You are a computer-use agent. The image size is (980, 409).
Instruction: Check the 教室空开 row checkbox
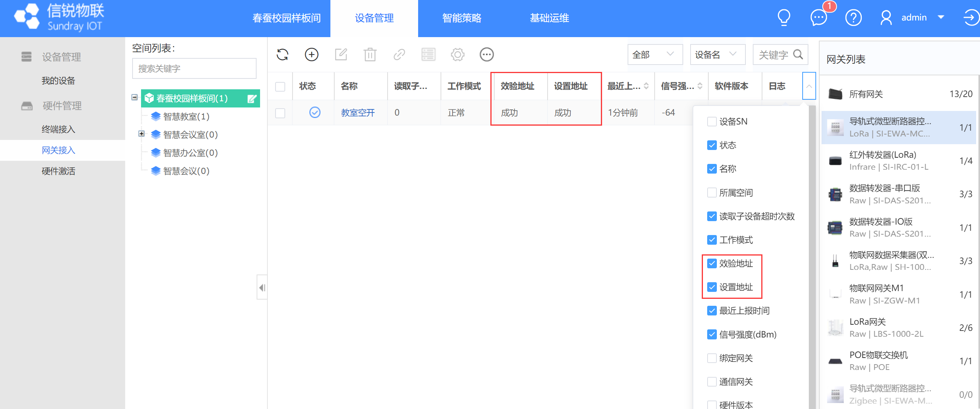[x=280, y=113]
